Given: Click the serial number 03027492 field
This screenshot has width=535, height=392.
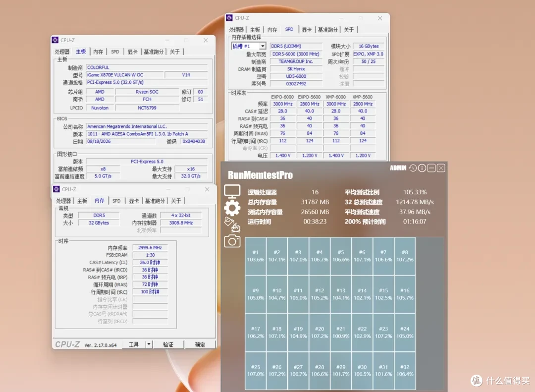Looking at the screenshot, I should click(x=296, y=84).
